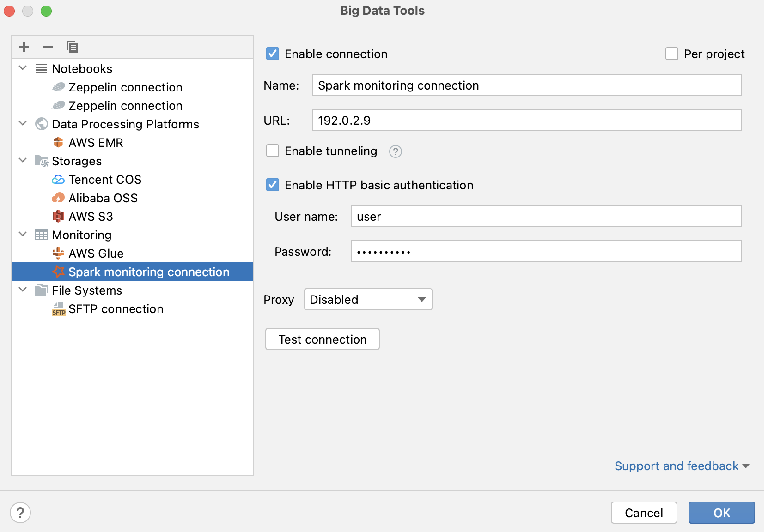The height and width of the screenshot is (532, 768).
Task: Click the Spark monitoring connection icon
Action: point(58,272)
